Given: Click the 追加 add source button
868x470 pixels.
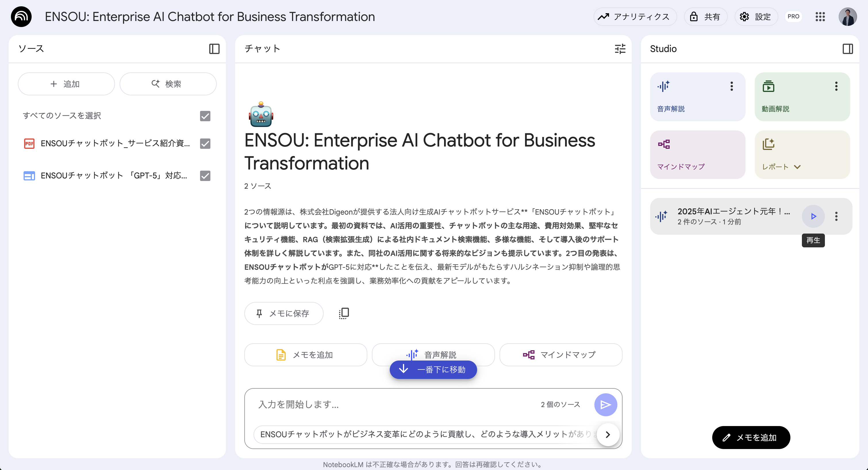Looking at the screenshot, I should (66, 84).
